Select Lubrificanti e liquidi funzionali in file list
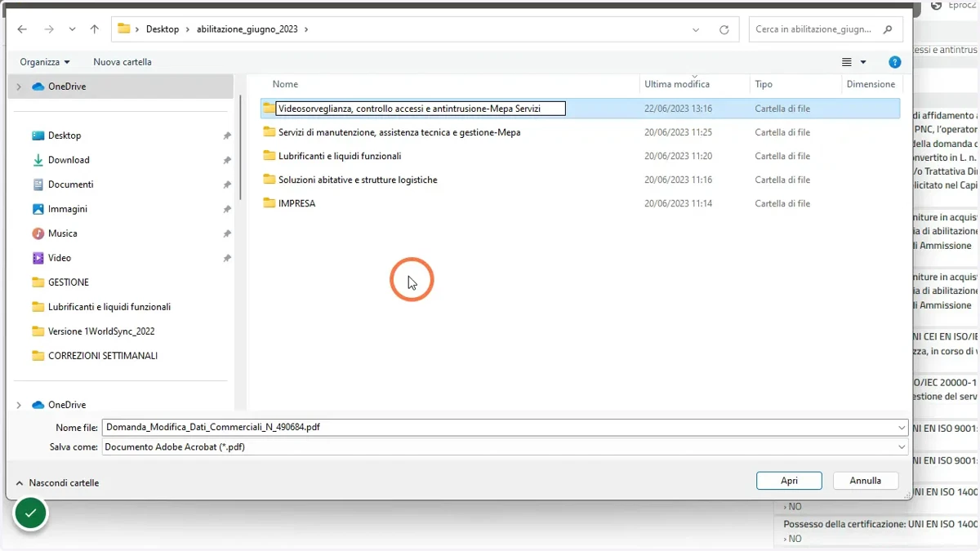 (x=340, y=156)
